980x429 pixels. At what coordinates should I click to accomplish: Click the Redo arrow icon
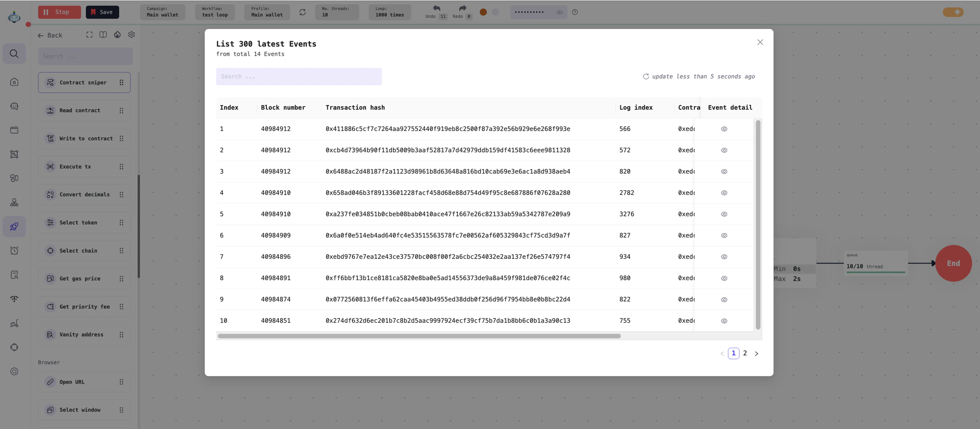(x=462, y=8)
